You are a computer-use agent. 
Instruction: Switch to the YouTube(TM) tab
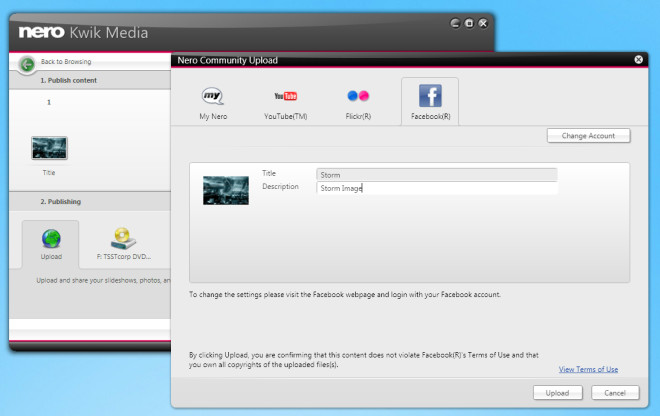coord(285,103)
